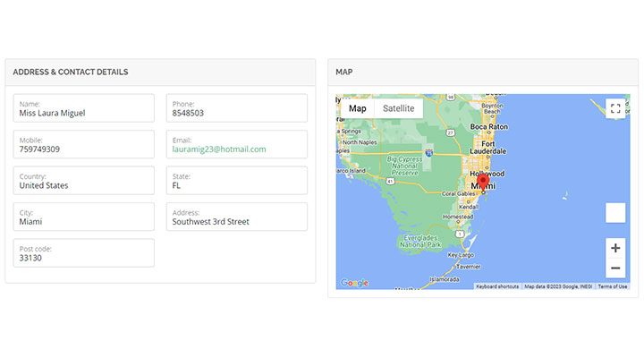644x358 pixels.
Task: Select the Map view type
Action: pos(357,108)
